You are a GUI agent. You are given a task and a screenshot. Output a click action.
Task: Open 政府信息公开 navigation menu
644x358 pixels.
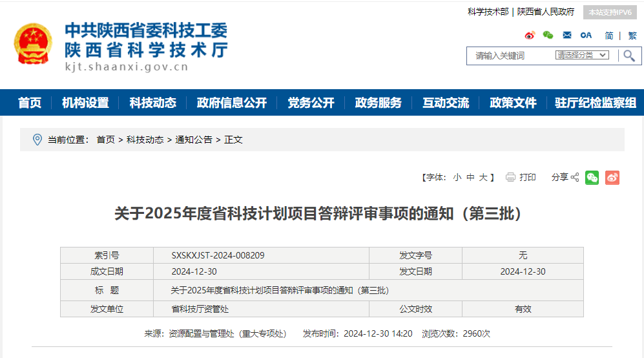[232, 103]
